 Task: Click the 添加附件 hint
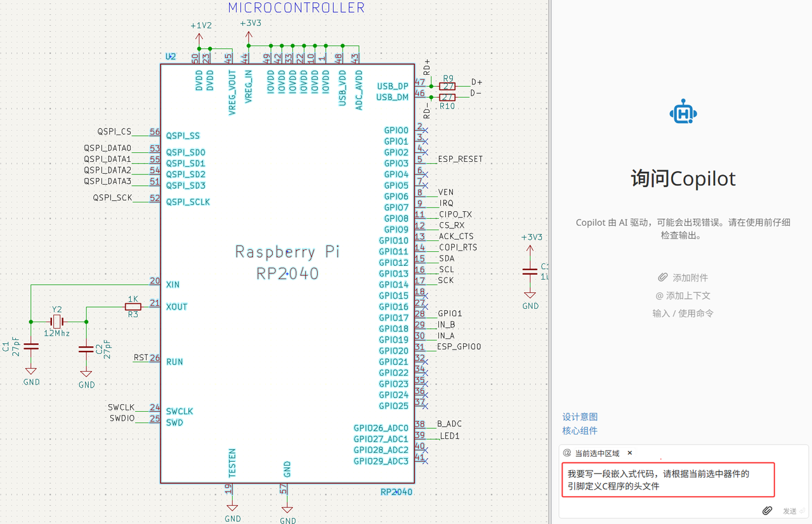(683, 278)
